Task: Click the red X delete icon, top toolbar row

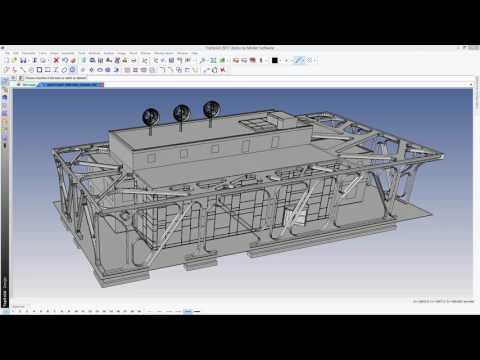Action: coord(56,60)
